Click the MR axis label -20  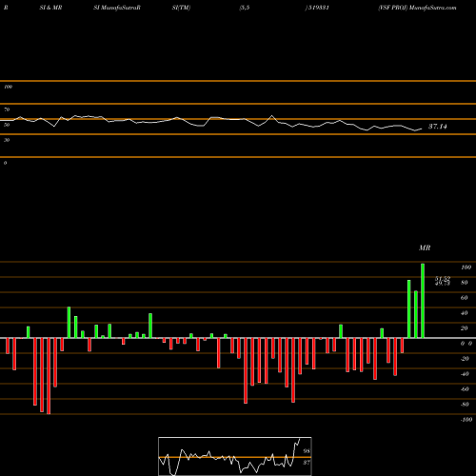pos(465,359)
